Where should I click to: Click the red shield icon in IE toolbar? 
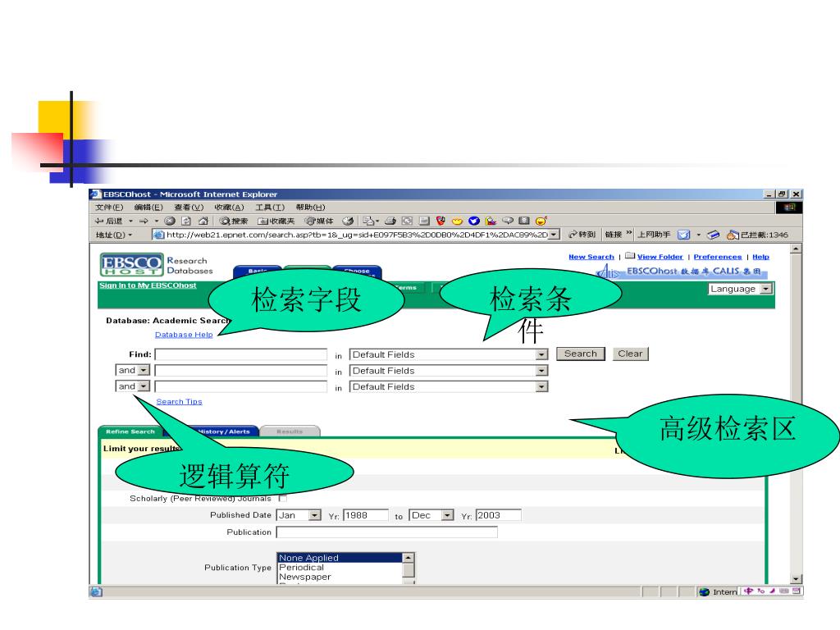(441, 221)
